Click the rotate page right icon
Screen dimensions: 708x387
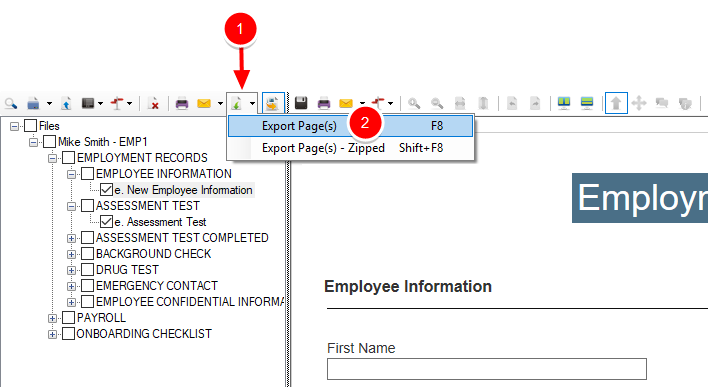point(535,103)
